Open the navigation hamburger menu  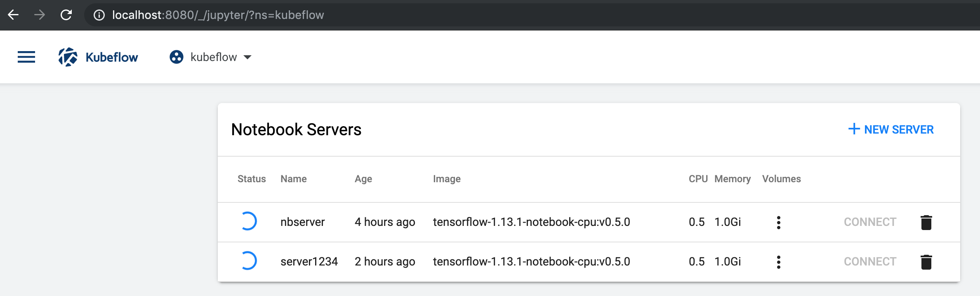pos(26,57)
